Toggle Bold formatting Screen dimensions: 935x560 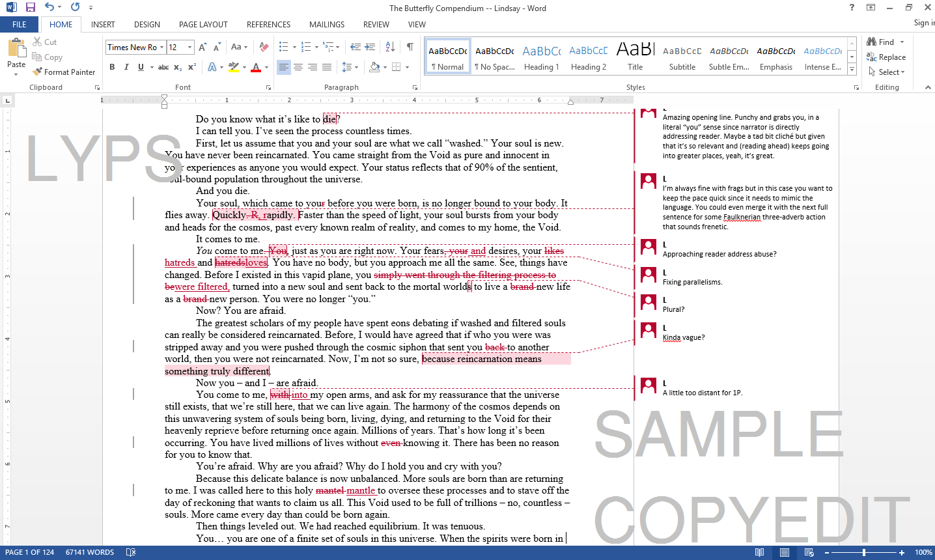(x=112, y=67)
